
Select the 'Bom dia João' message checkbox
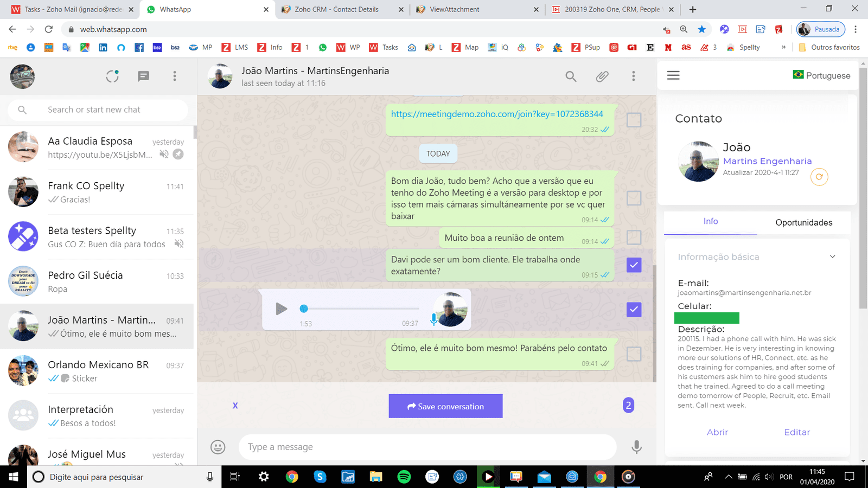coord(634,198)
